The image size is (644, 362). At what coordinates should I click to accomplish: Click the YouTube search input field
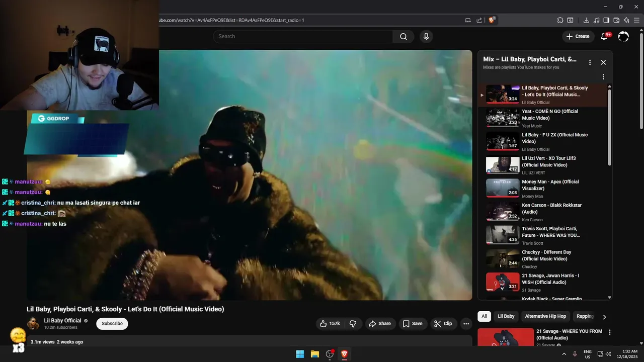(303, 36)
